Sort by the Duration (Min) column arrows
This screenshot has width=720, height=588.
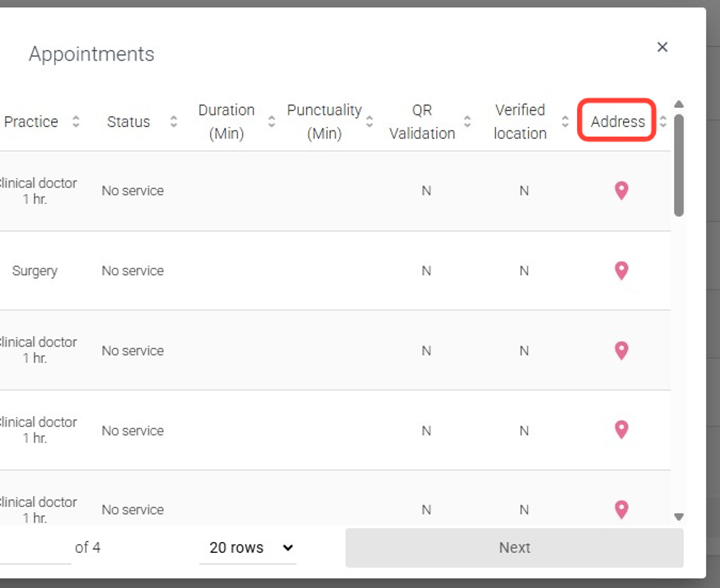tap(271, 122)
